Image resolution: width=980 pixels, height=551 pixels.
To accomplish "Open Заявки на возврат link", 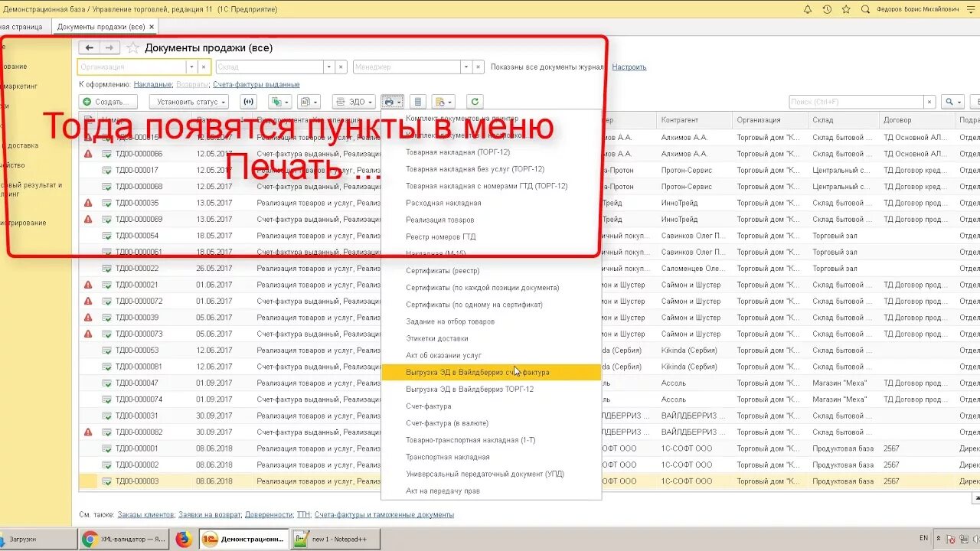I will pos(210,515).
